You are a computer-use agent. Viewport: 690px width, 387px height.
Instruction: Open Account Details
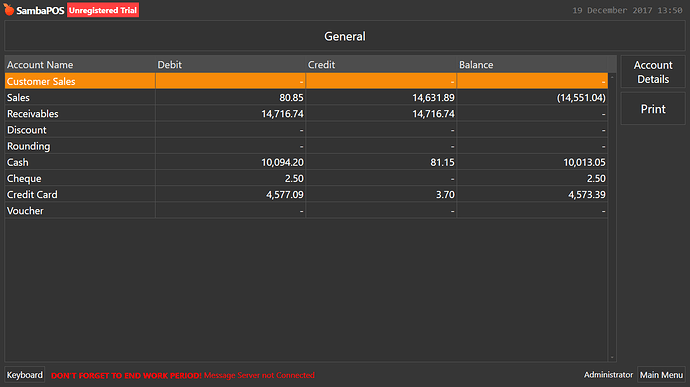[x=653, y=72]
